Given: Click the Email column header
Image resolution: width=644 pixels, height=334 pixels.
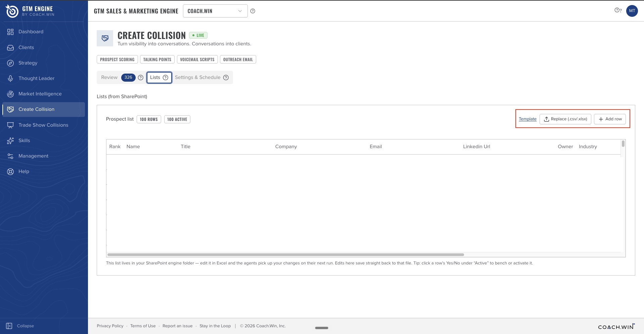Looking at the screenshot, I should [x=376, y=147].
